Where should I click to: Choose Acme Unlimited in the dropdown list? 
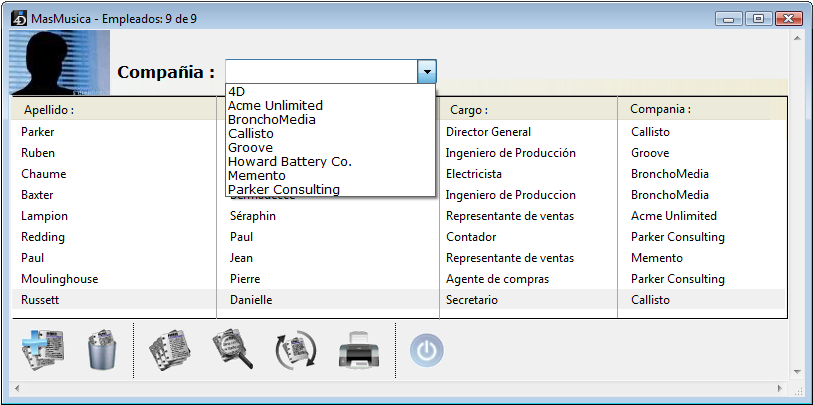[x=275, y=105]
